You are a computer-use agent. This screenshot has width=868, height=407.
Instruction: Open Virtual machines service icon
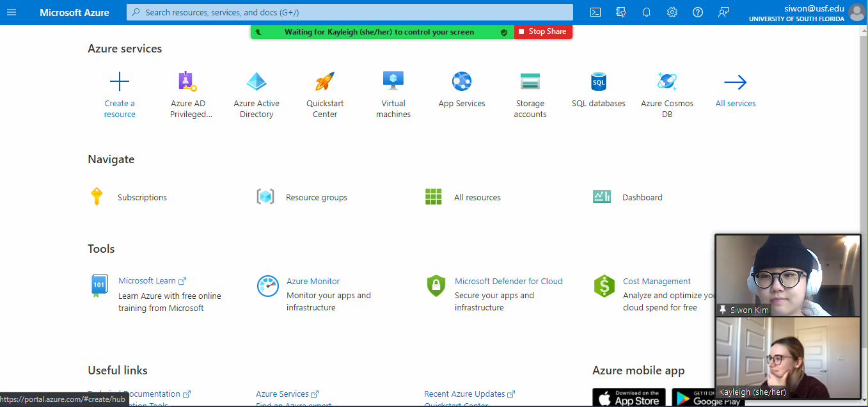[x=393, y=81]
